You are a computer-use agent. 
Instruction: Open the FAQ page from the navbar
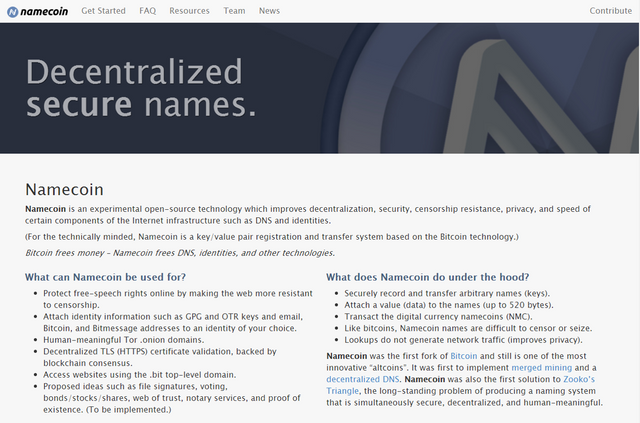[x=147, y=11]
